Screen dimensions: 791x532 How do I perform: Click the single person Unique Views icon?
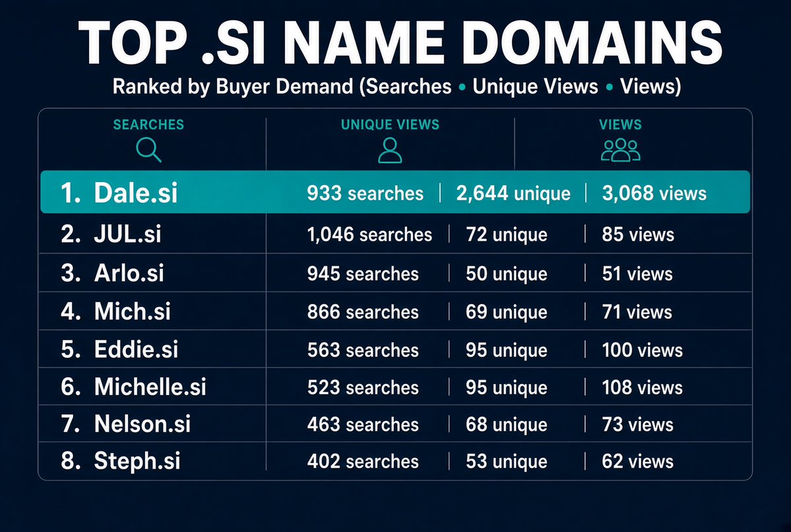pos(390,150)
